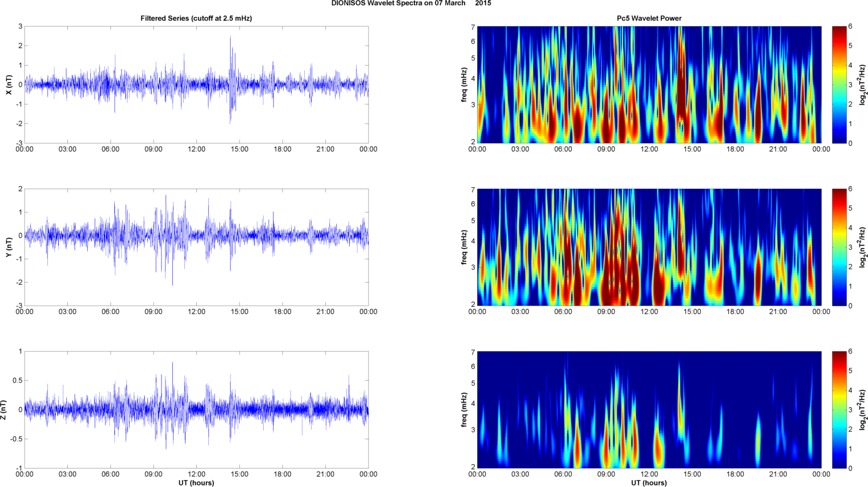Viewport: 868px width, 487px height.
Task: Click the colorbar beside the top wavelet spectrum
Action: [839, 84]
